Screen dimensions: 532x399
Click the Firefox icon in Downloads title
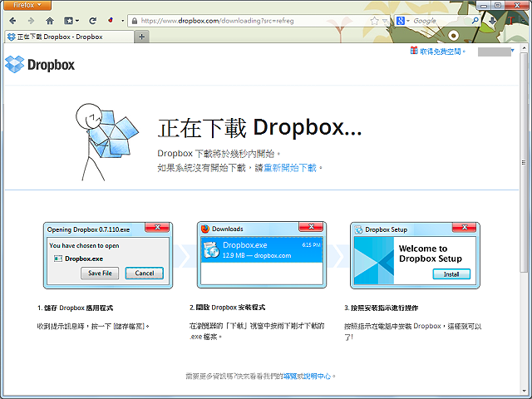click(x=205, y=229)
